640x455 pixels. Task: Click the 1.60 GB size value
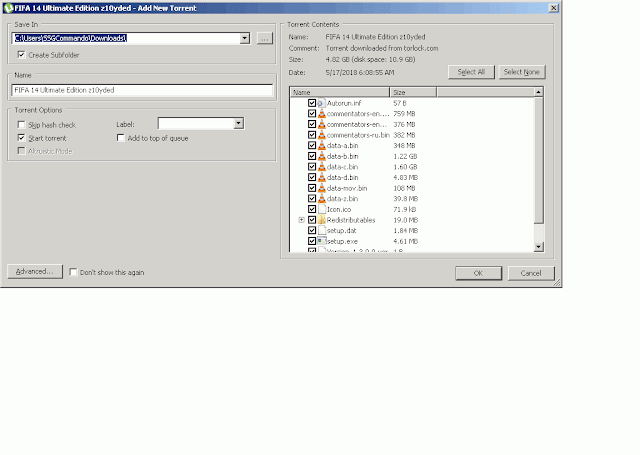405,167
